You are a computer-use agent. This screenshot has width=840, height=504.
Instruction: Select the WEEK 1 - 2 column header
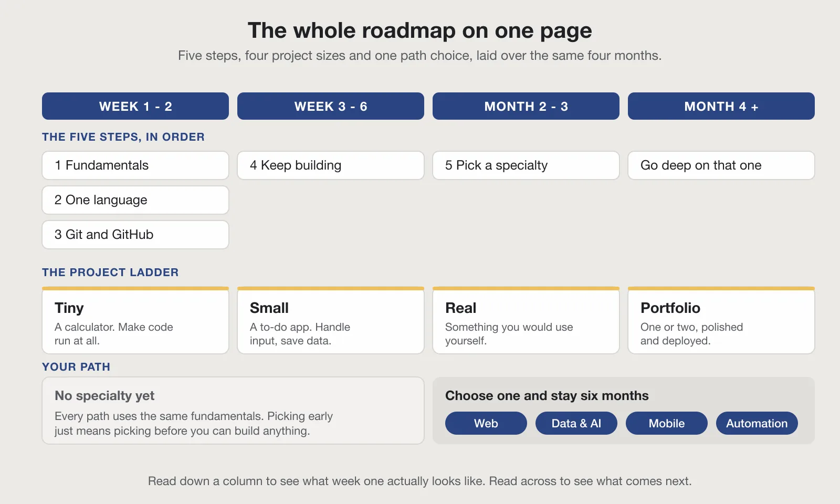pos(135,106)
